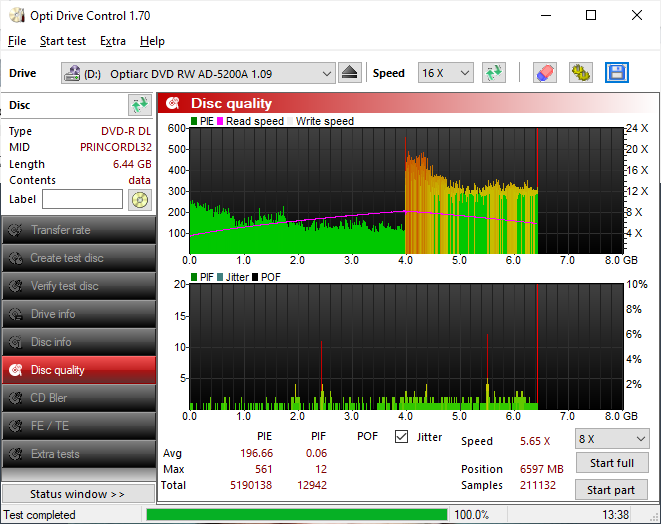Click the PIF max value 12
The height and width of the screenshot is (524, 661).
[x=321, y=469]
